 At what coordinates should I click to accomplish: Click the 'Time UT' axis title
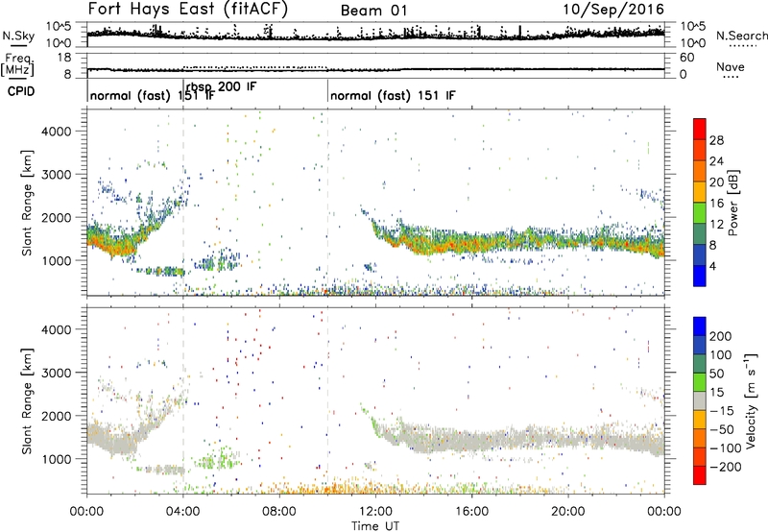tap(375, 525)
